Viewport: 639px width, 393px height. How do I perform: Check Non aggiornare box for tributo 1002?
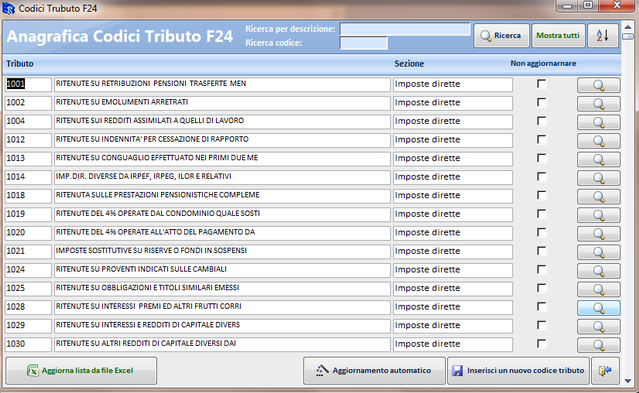(541, 102)
